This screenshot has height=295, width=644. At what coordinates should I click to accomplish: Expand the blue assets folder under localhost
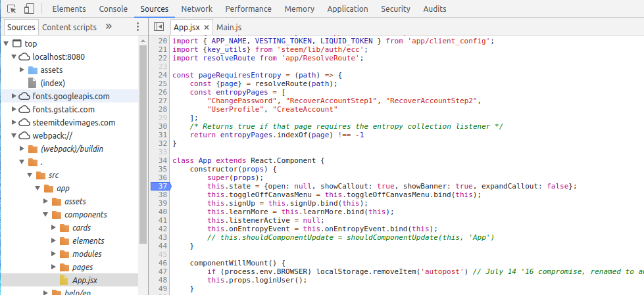(22, 70)
